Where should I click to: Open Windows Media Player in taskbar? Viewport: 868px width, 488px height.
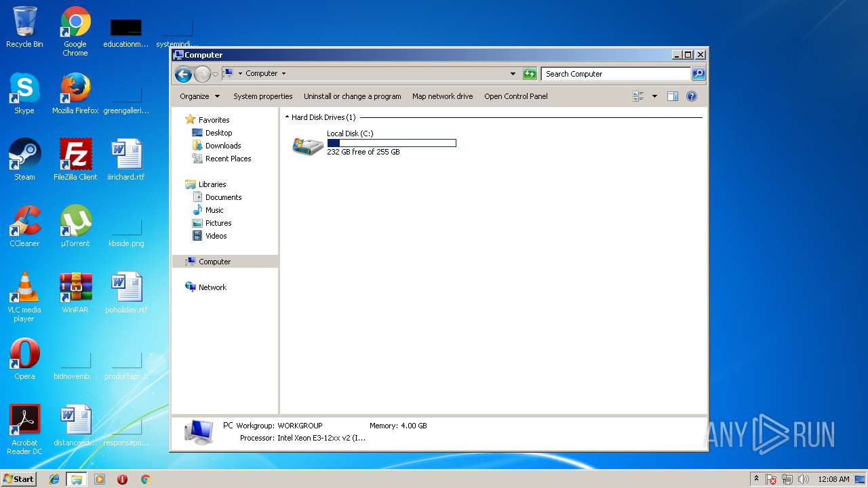[x=100, y=479]
